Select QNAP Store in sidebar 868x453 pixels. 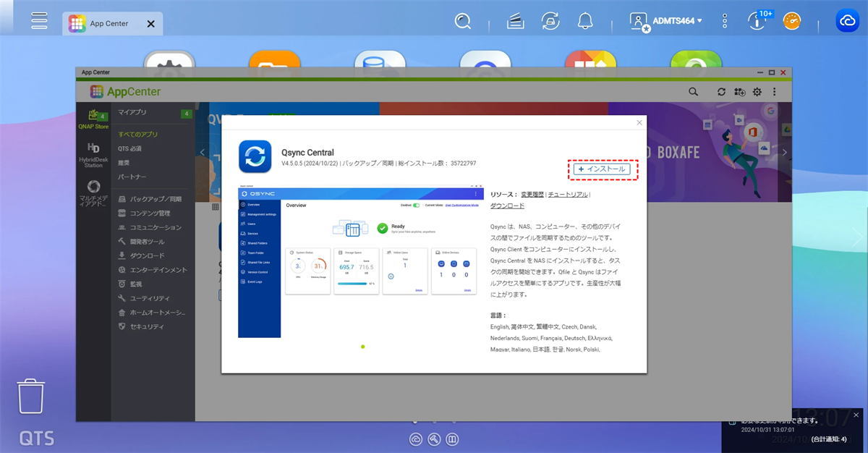[93, 119]
